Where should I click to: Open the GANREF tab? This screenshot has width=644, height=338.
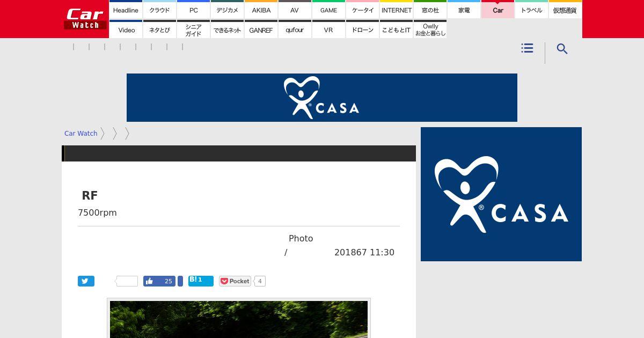261,30
